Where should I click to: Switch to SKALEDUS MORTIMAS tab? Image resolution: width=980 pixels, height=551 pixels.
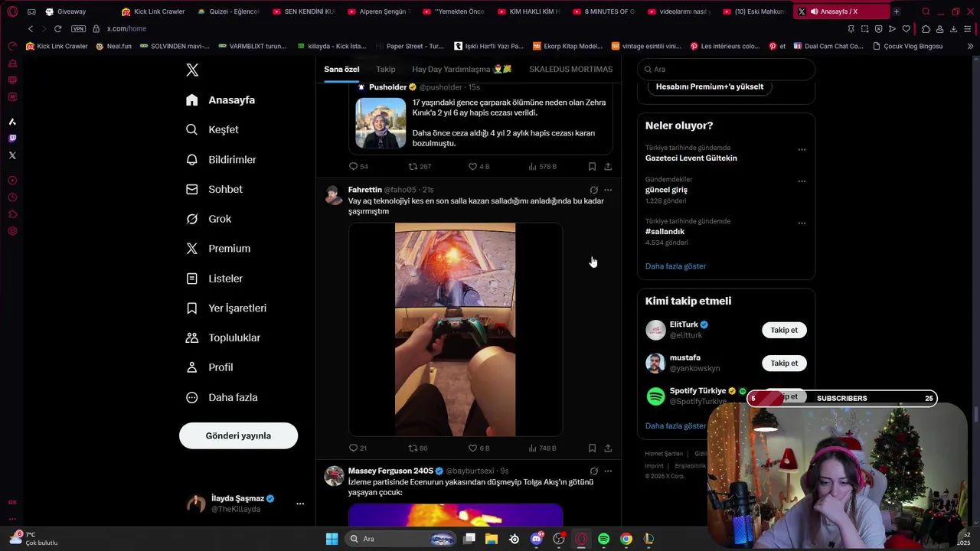570,69
